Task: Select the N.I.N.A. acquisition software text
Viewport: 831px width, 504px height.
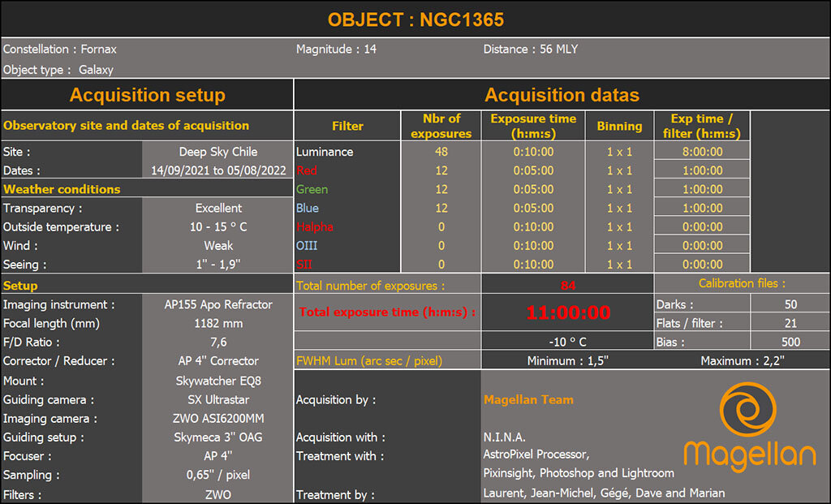Action: [504, 437]
